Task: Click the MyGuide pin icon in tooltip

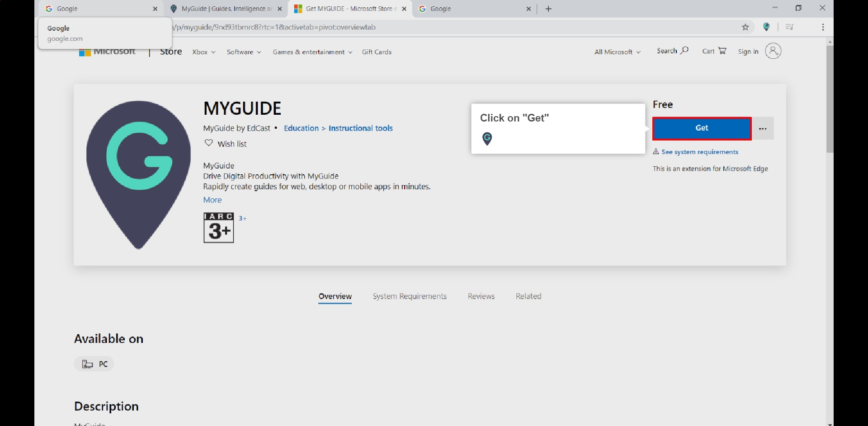Action: coord(487,139)
